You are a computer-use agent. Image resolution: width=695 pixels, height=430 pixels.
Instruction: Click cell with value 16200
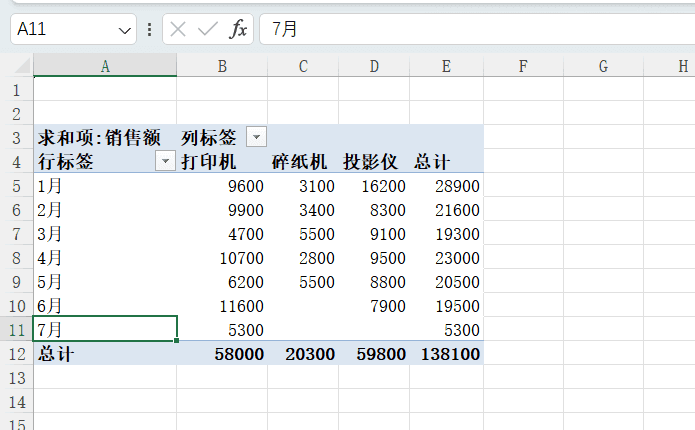374,186
